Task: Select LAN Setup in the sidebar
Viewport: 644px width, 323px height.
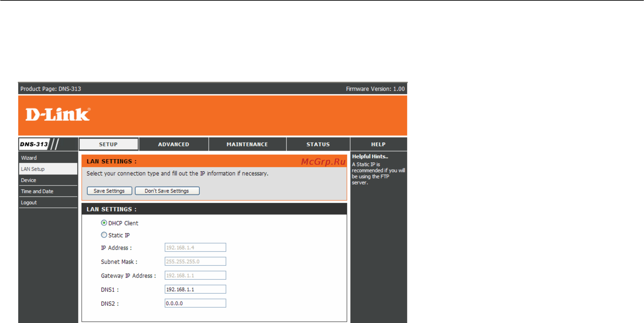Action: point(48,169)
